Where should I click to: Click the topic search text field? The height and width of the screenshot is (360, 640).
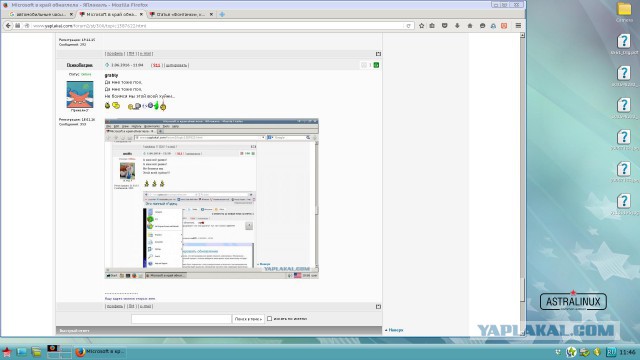tap(181, 319)
